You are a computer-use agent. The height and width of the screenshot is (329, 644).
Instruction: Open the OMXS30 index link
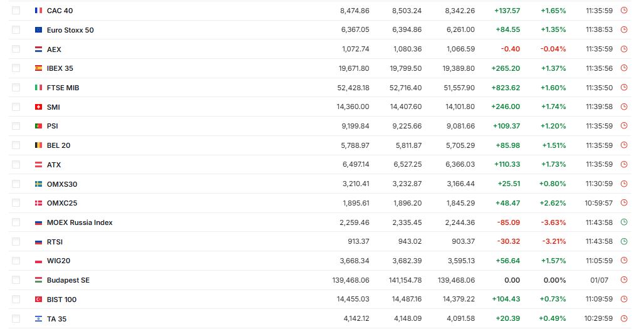(62, 184)
